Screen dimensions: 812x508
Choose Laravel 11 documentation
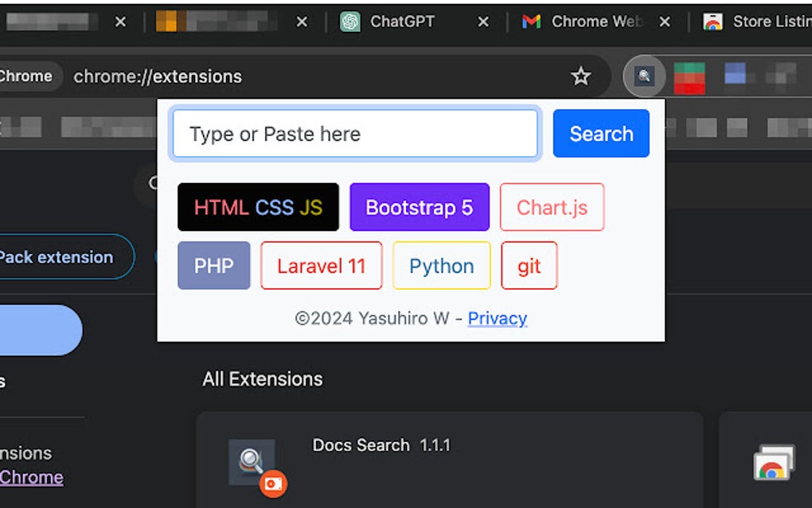(x=321, y=266)
